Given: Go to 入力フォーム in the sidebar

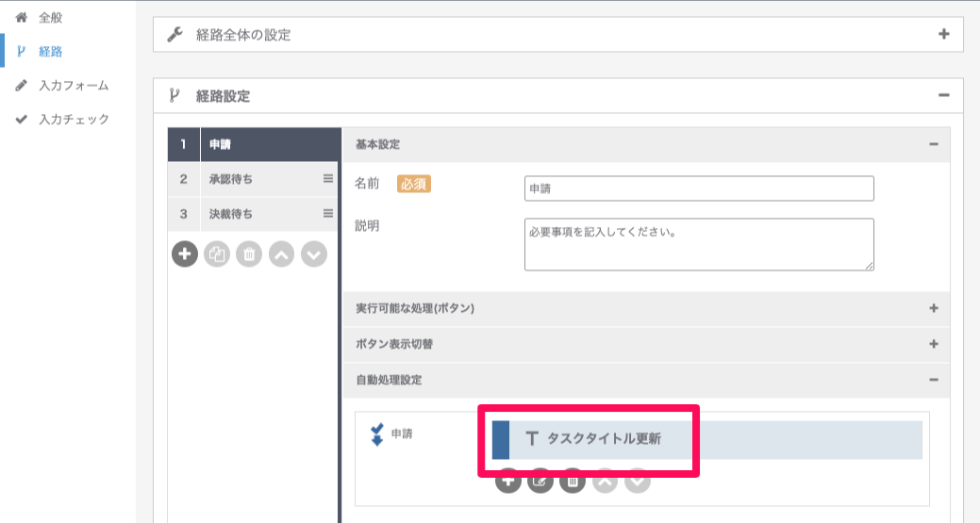Looking at the screenshot, I should click(73, 86).
